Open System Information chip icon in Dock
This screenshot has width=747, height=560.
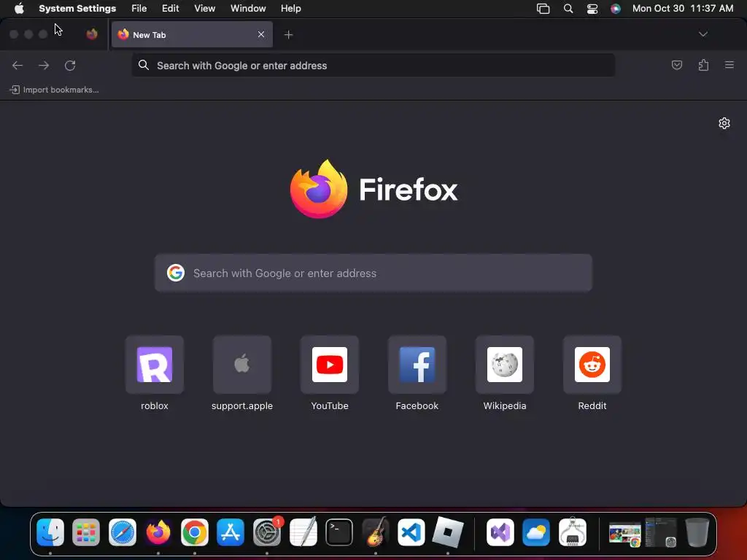[x=573, y=532]
